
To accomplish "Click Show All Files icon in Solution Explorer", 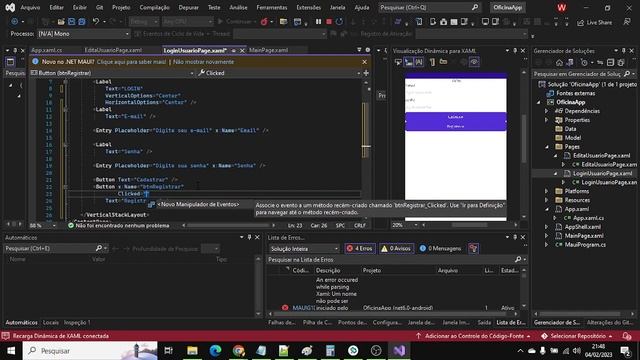I will (621, 62).
